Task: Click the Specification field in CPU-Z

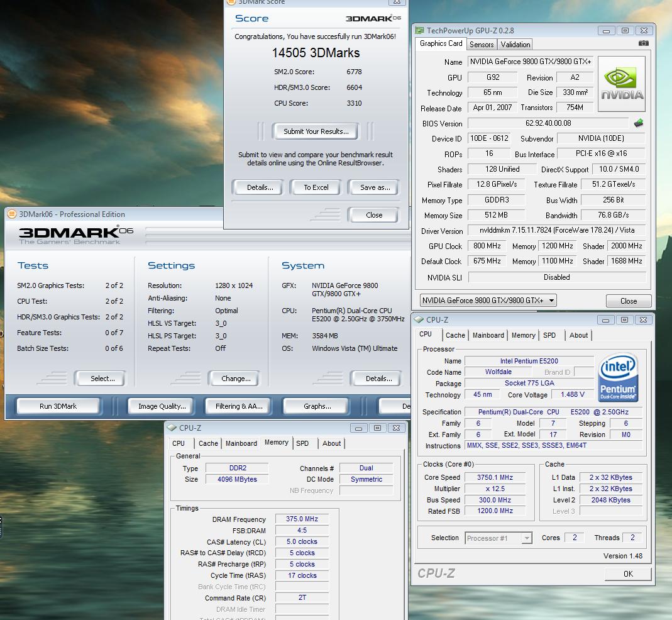Action: 553,412
